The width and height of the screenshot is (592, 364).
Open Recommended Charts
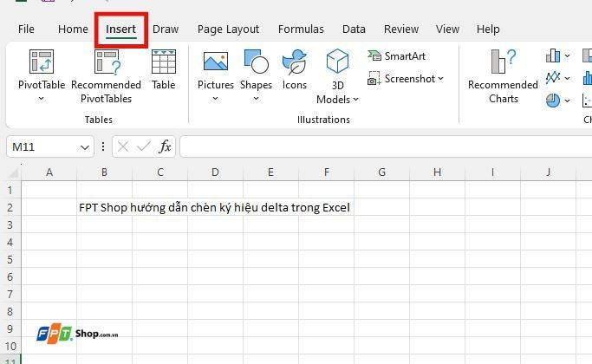[x=503, y=76]
